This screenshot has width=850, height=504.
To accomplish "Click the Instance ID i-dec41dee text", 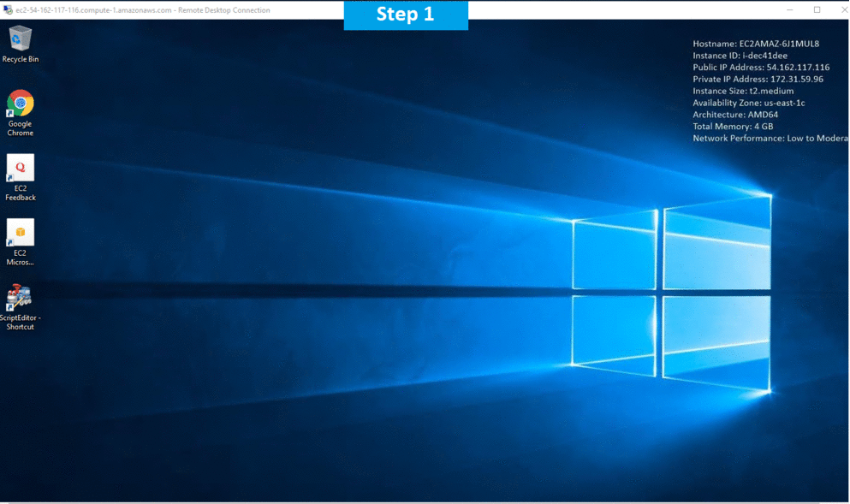I will coord(740,56).
